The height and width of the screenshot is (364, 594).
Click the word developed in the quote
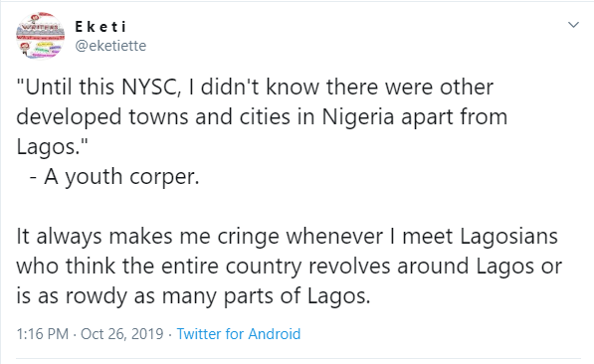pyautogui.click(x=69, y=117)
